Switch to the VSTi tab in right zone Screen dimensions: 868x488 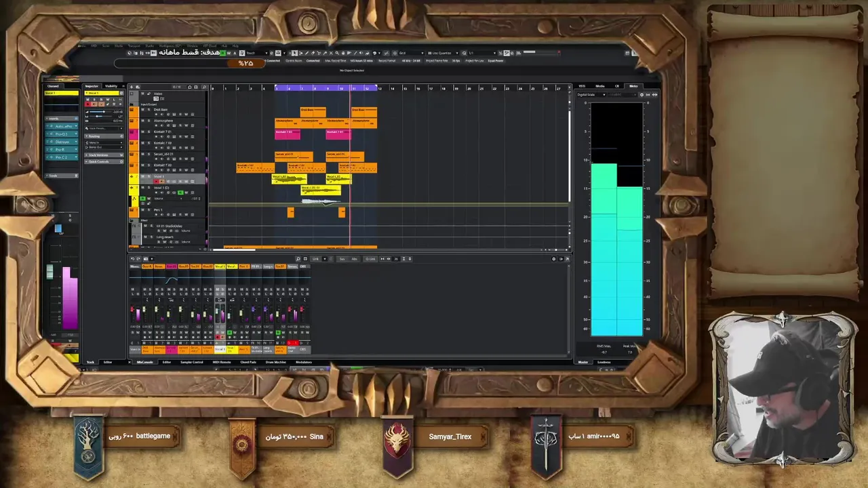(x=582, y=86)
